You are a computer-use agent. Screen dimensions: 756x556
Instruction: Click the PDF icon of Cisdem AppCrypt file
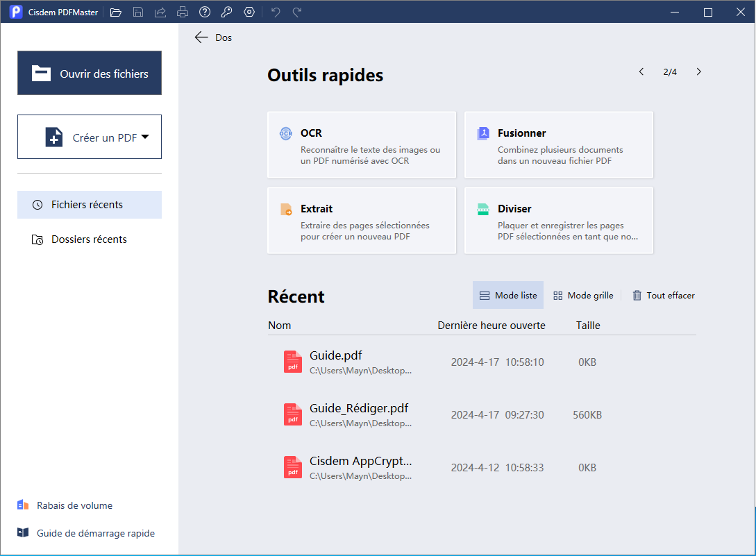tap(293, 467)
